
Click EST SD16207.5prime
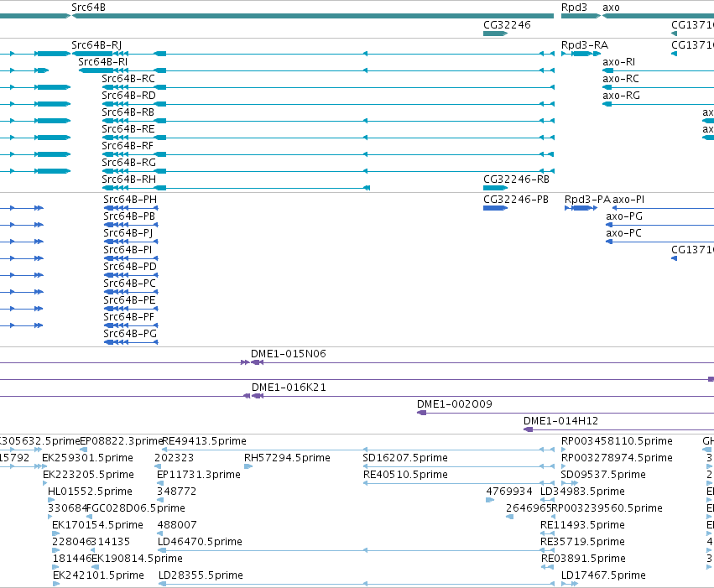point(459,466)
